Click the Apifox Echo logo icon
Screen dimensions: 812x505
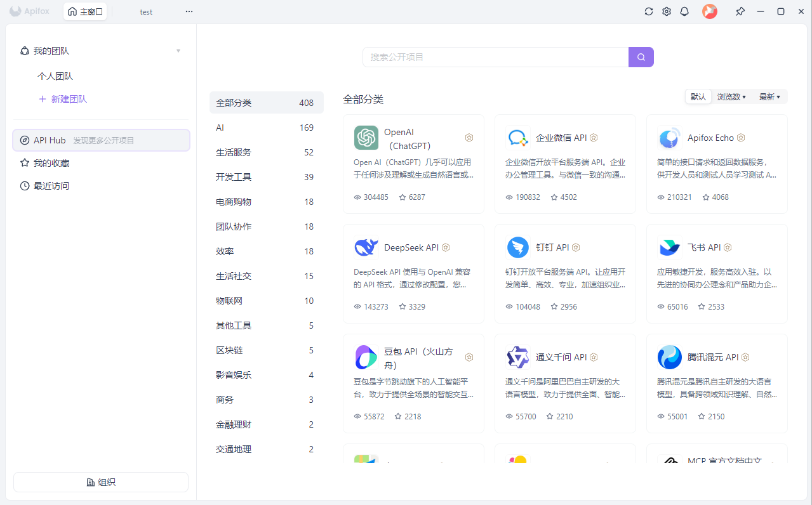(x=670, y=138)
